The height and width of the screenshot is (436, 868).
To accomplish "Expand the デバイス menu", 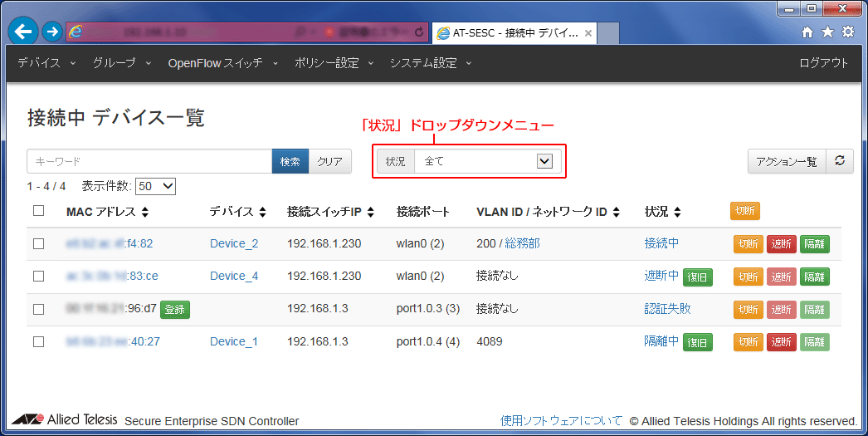I will pos(46,63).
